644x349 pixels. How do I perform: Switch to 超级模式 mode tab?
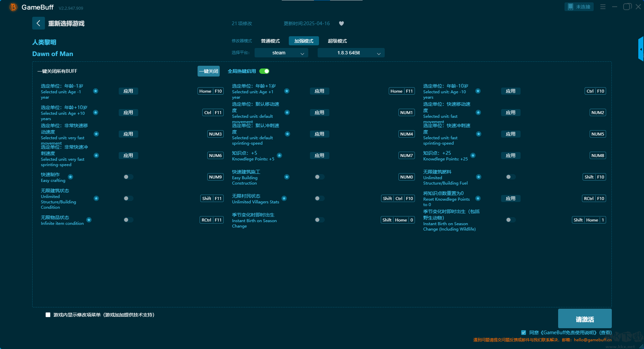coord(337,41)
